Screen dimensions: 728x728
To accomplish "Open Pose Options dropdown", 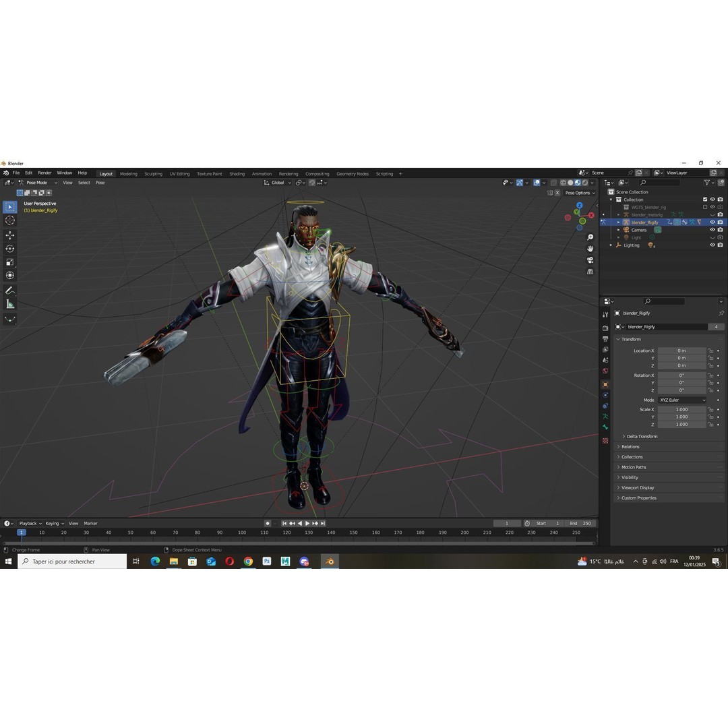I will click(580, 193).
